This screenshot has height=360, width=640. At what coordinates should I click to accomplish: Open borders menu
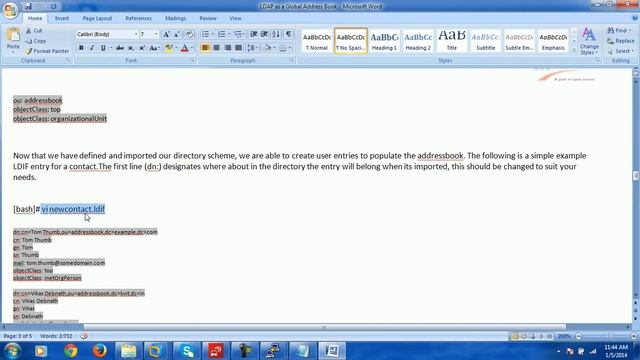pyautogui.click(x=284, y=48)
